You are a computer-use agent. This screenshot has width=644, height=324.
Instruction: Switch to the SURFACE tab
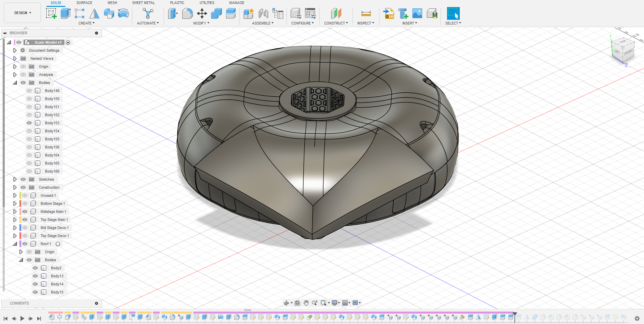click(84, 3)
